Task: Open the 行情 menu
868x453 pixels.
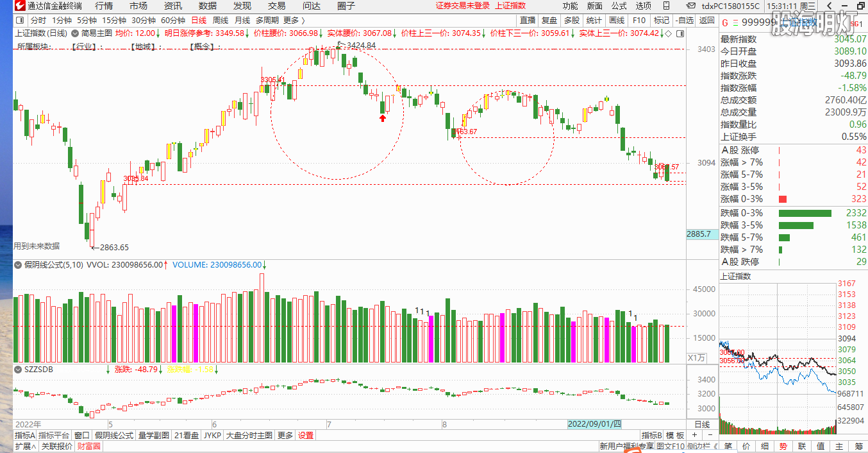Action: tap(104, 6)
